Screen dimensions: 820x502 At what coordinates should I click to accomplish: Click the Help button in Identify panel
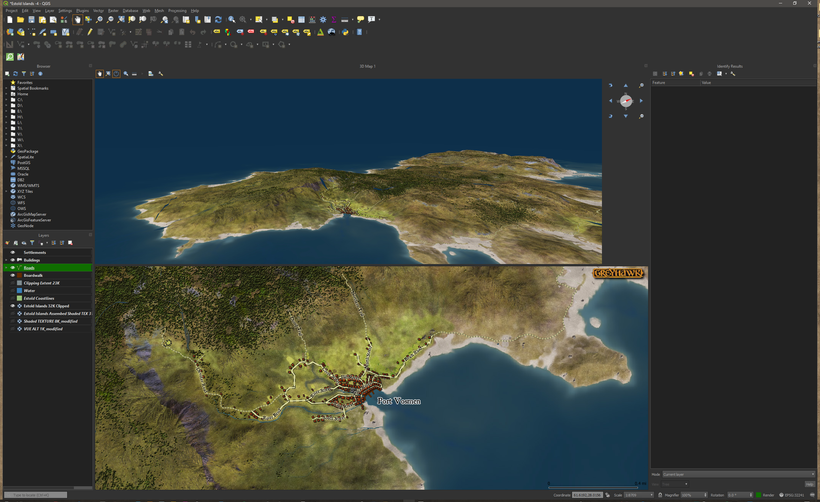pyautogui.click(x=810, y=484)
